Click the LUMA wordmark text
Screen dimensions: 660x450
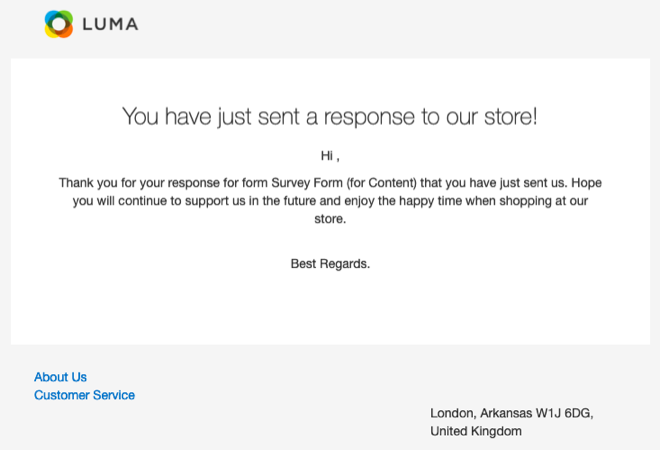pyautogui.click(x=110, y=24)
